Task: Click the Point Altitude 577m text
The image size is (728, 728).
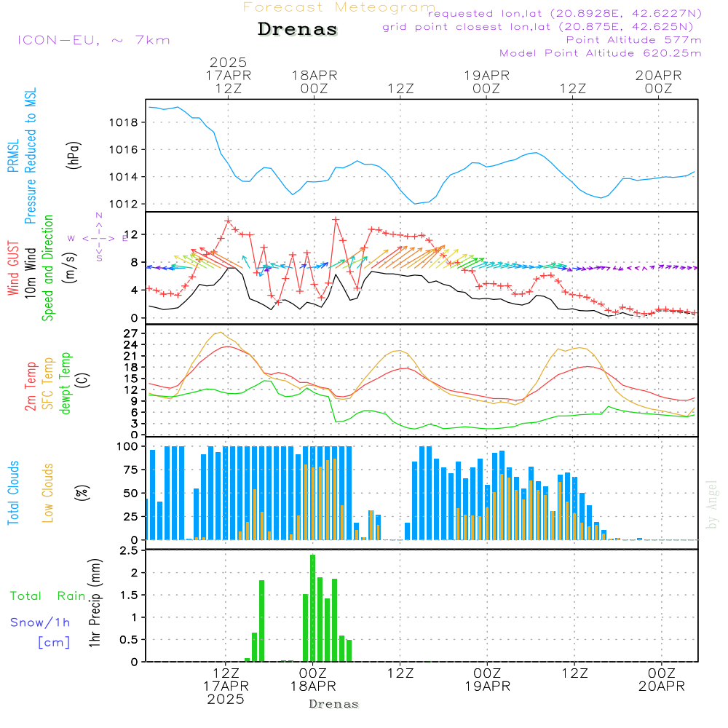Action: pyautogui.click(x=634, y=40)
